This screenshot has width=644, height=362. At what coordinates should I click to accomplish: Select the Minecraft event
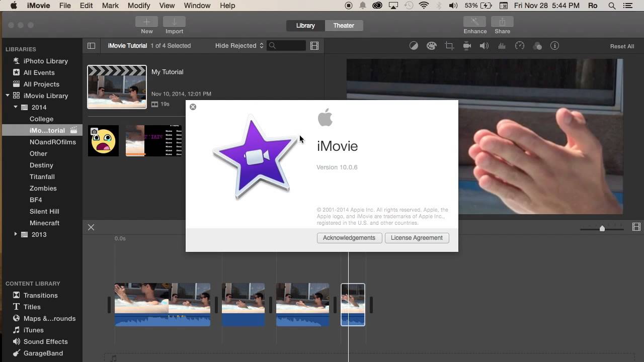(x=44, y=223)
